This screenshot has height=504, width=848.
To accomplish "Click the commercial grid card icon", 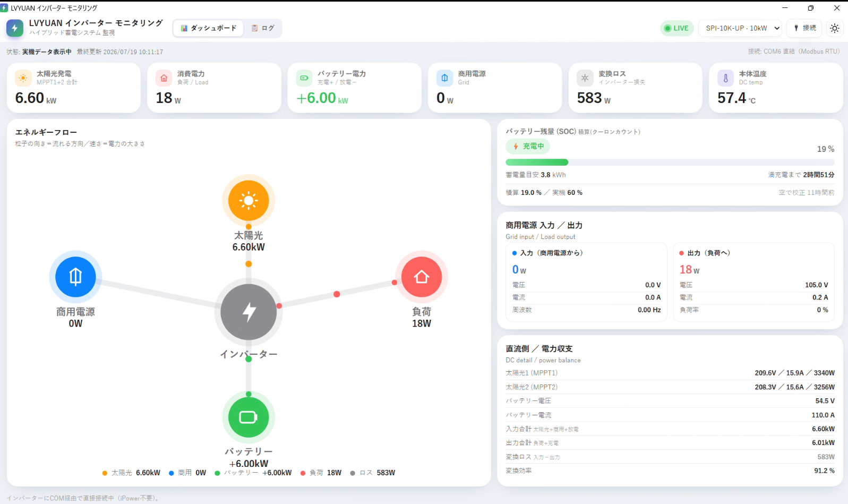I will 444,78.
